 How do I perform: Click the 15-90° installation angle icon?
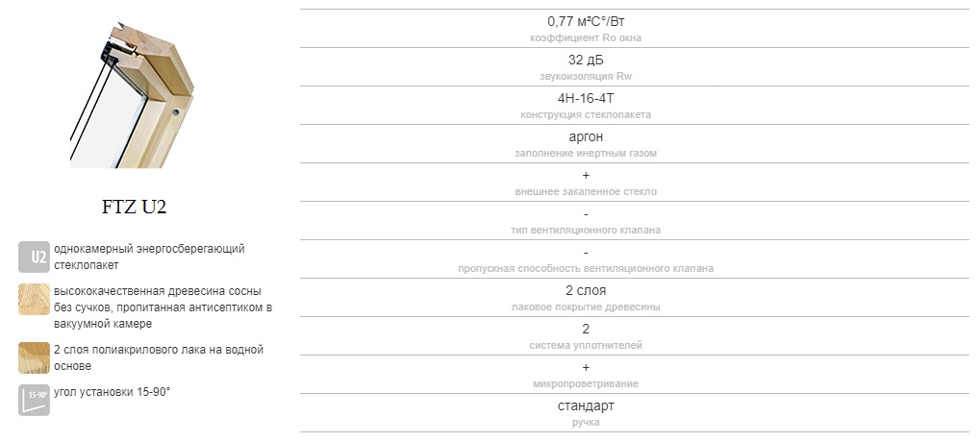34,400
